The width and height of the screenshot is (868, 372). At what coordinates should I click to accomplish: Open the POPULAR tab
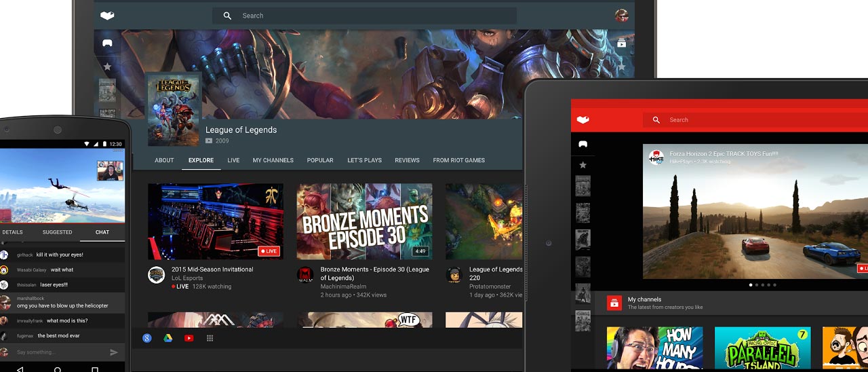click(x=320, y=160)
